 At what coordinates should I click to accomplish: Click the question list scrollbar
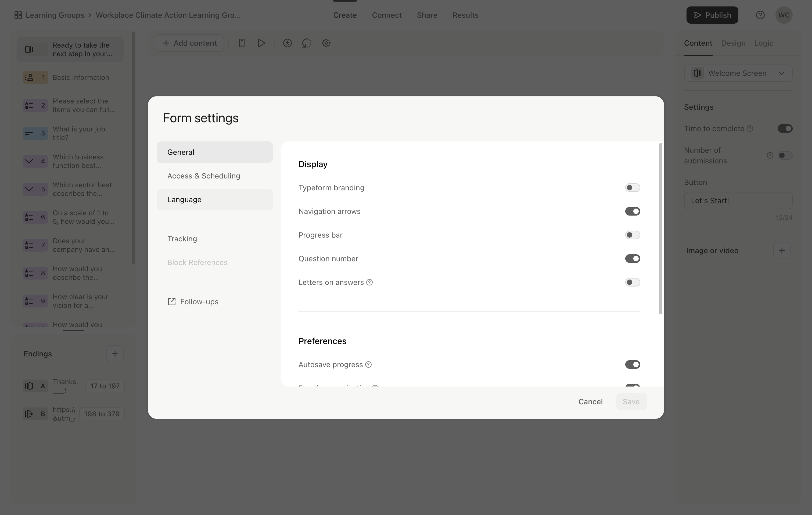(133, 148)
